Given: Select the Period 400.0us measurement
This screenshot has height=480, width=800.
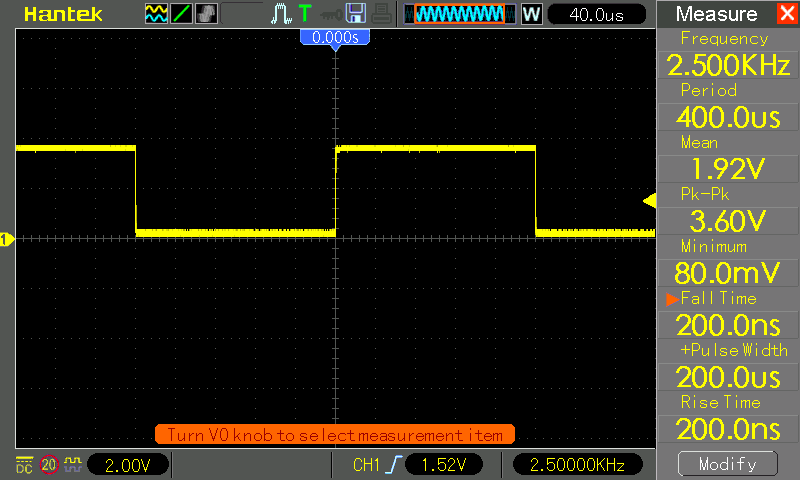Looking at the screenshot, I should (x=728, y=106).
